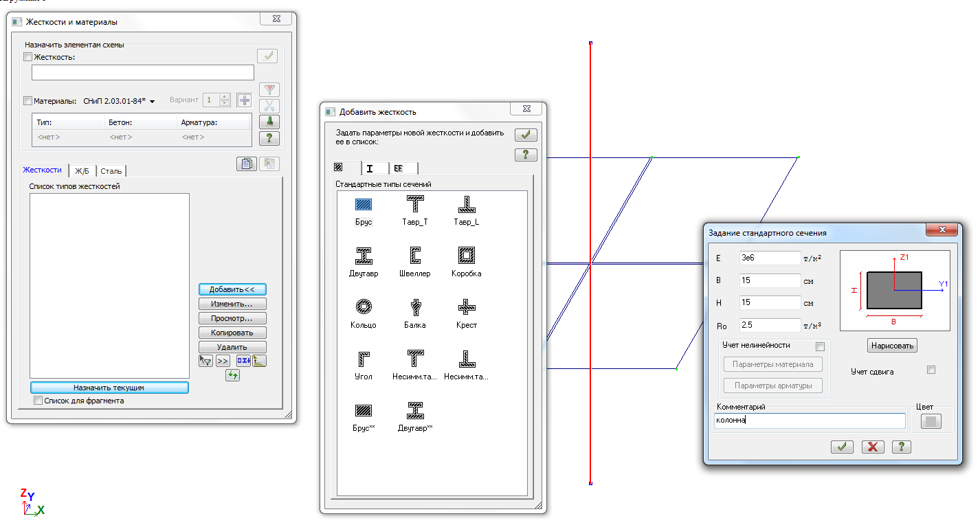This screenshot has width=980, height=525.
Task: Click the Изменить... button
Action: coord(232,304)
